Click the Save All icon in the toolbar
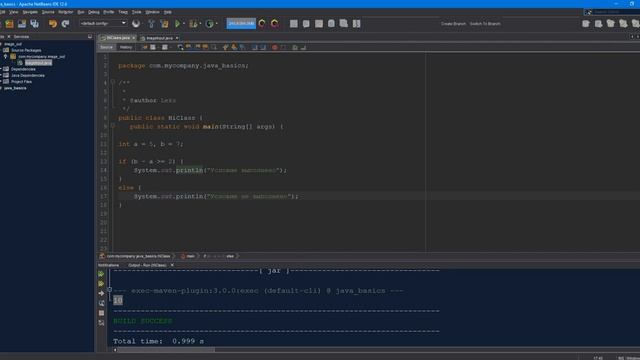Image resolution: width=640 pixels, height=360 pixels. [x=35, y=24]
